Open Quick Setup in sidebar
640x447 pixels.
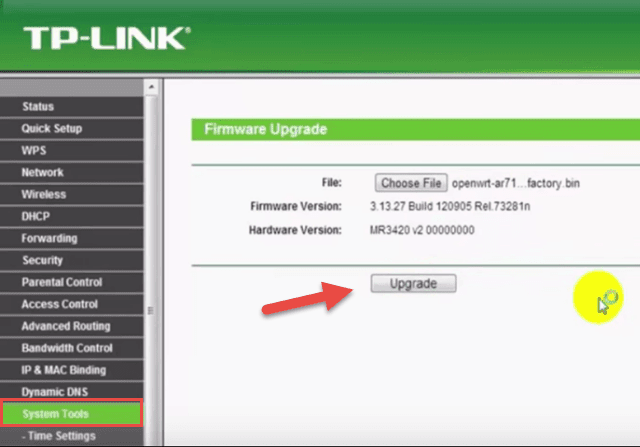(x=71, y=129)
